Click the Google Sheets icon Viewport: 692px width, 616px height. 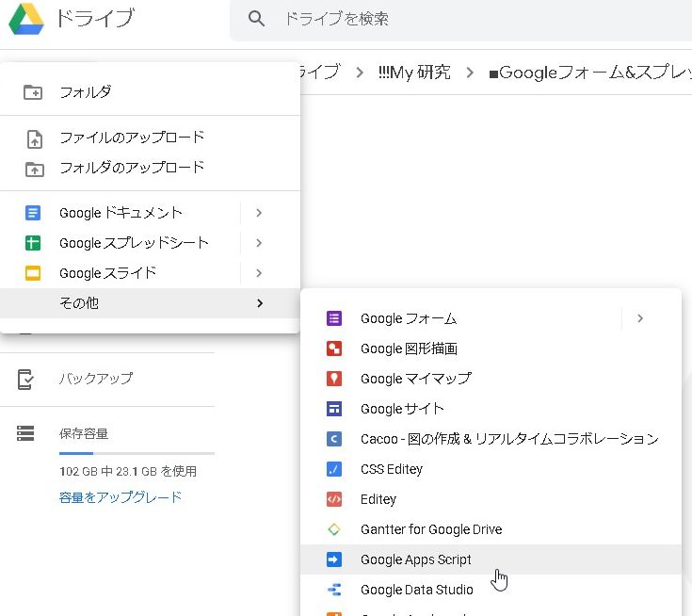pyautogui.click(x=33, y=243)
